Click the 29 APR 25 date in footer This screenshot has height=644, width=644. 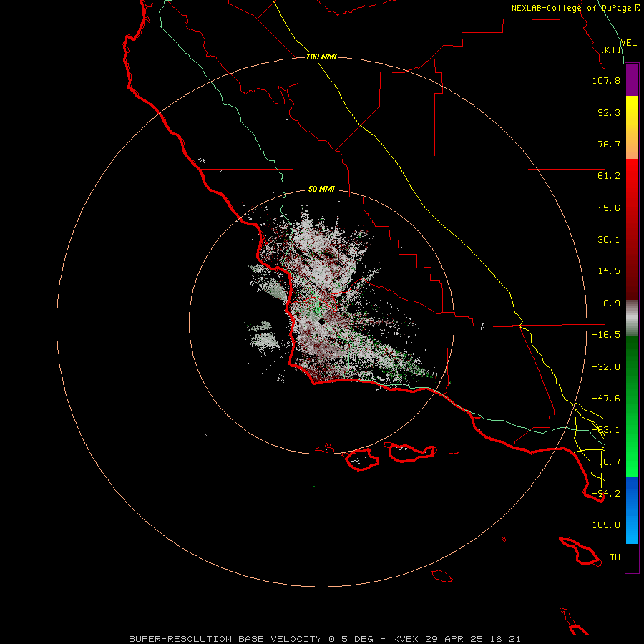click(454, 639)
